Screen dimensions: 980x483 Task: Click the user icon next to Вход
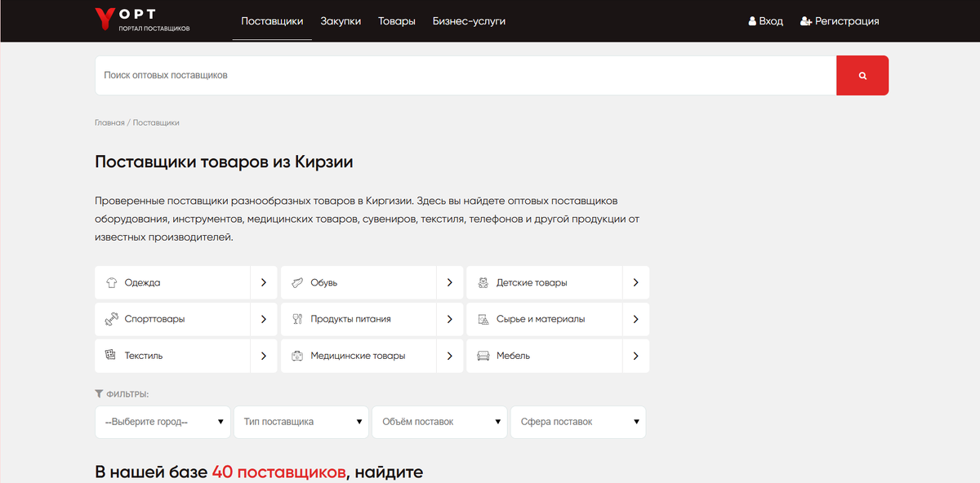tap(752, 21)
